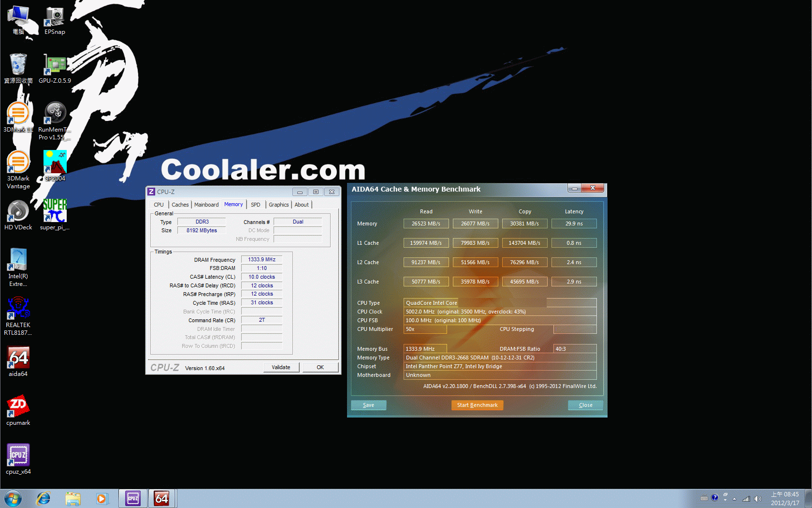Image resolution: width=812 pixels, height=508 pixels.
Task: Click the Memory Type DDR3-2668 SDRAM field
Action: tap(500, 358)
